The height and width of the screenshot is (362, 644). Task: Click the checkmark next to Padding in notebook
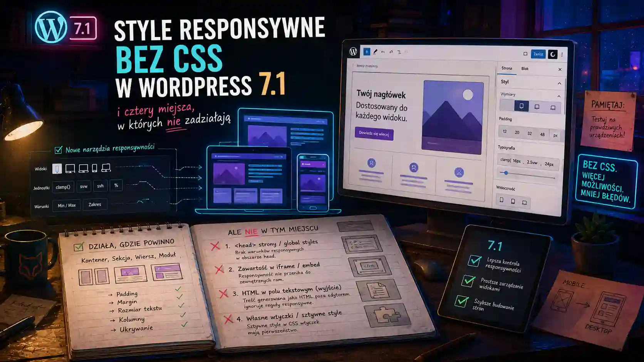(x=178, y=289)
